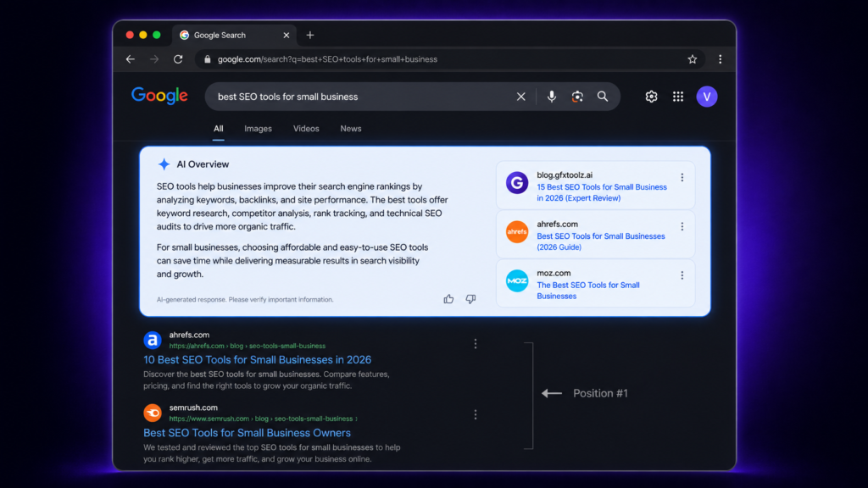The image size is (868, 488).
Task: Select the All results tab
Action: point(219,129)
